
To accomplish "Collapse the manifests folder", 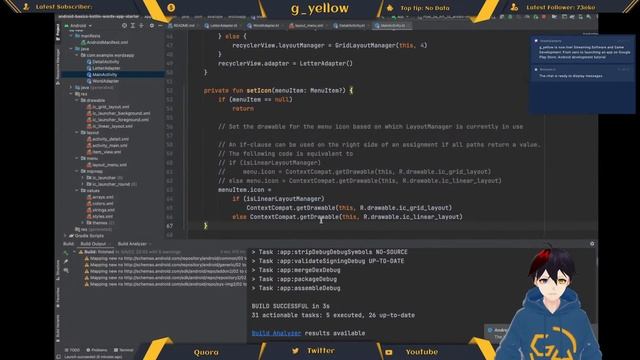I will (71, 36).
